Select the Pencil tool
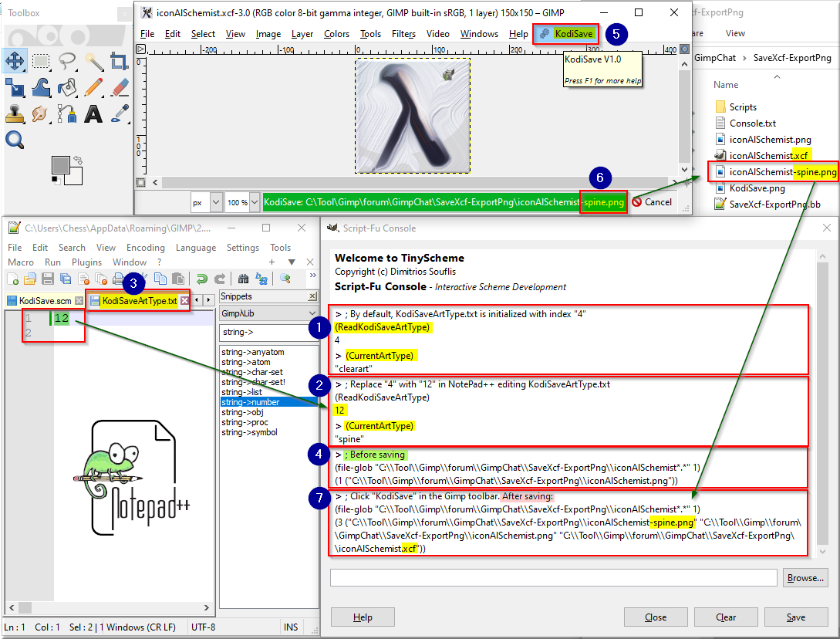 [94, 87]
